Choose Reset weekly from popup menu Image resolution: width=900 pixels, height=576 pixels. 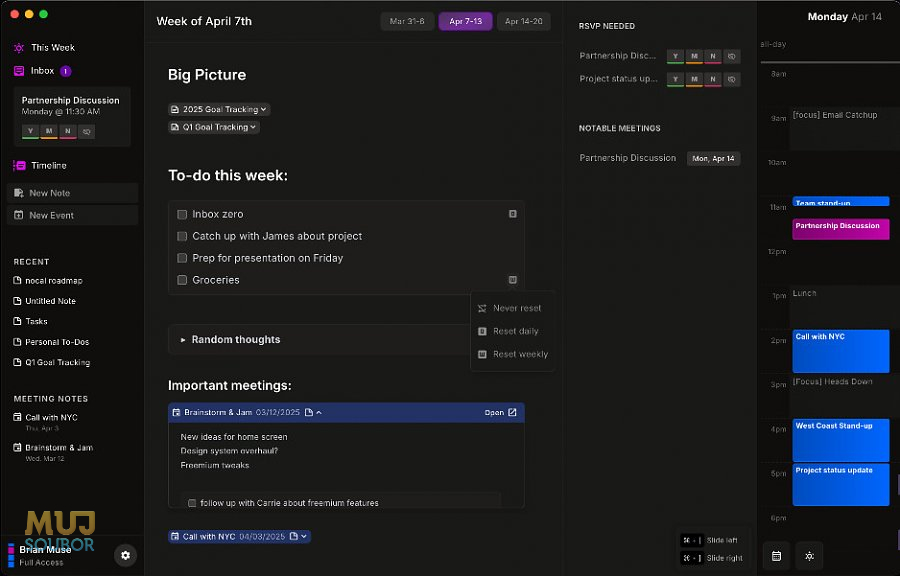point(512,354)
